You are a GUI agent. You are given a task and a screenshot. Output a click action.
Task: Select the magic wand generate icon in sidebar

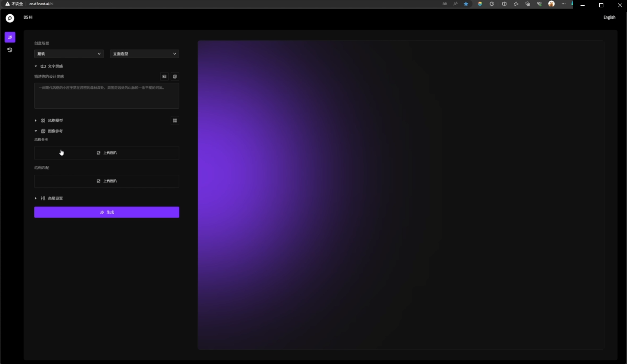10,37
